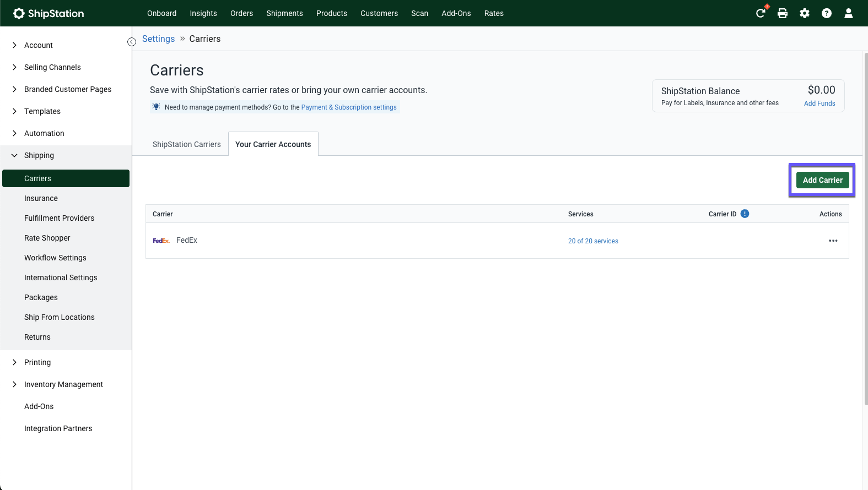The image size is (868, 490).
Task: Open the user profile icon
Action: coord(849,13)
